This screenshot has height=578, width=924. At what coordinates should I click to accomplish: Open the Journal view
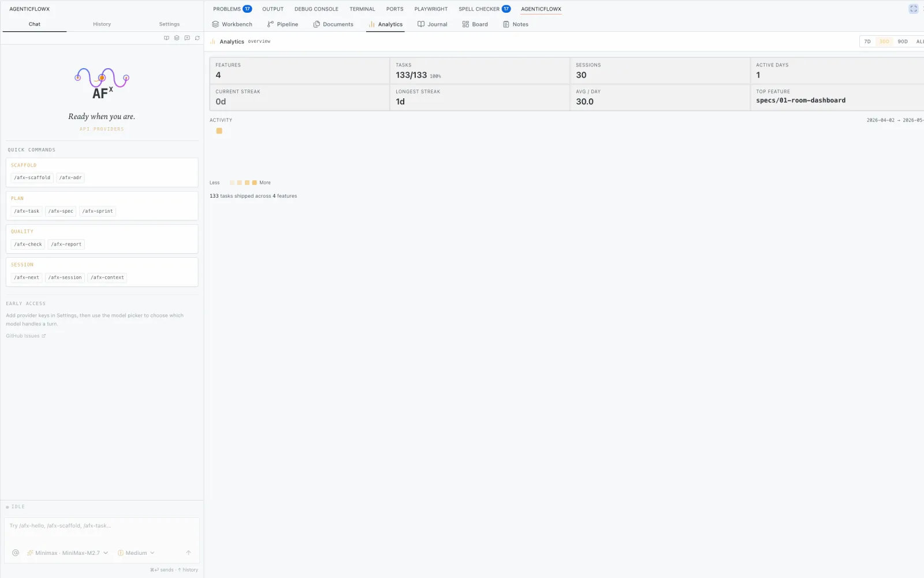click(433, 24)
